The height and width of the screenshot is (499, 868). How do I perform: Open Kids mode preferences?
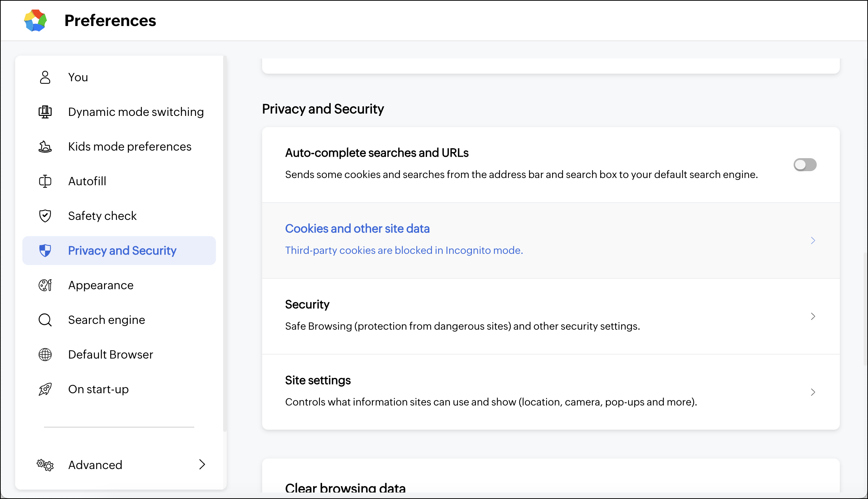[x=119, y=147]
